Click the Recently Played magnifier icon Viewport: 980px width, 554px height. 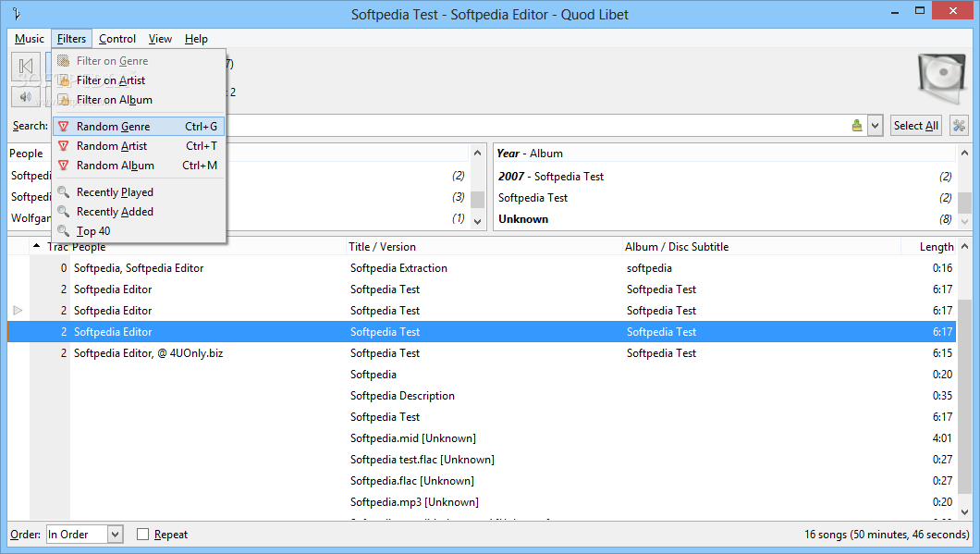[x=63, y=192]
